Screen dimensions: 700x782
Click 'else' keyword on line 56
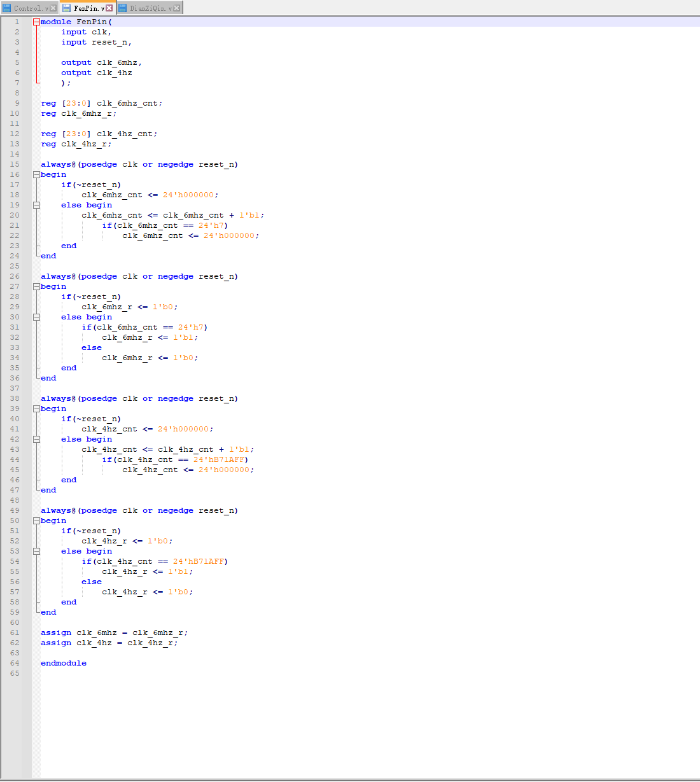(x=92, y=582)
